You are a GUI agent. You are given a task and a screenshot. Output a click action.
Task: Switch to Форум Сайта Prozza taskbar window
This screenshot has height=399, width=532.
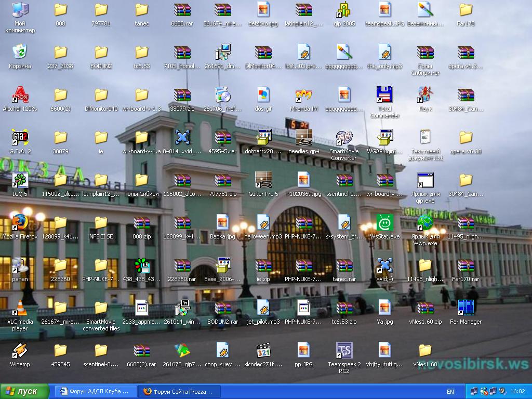coord(179,391)
